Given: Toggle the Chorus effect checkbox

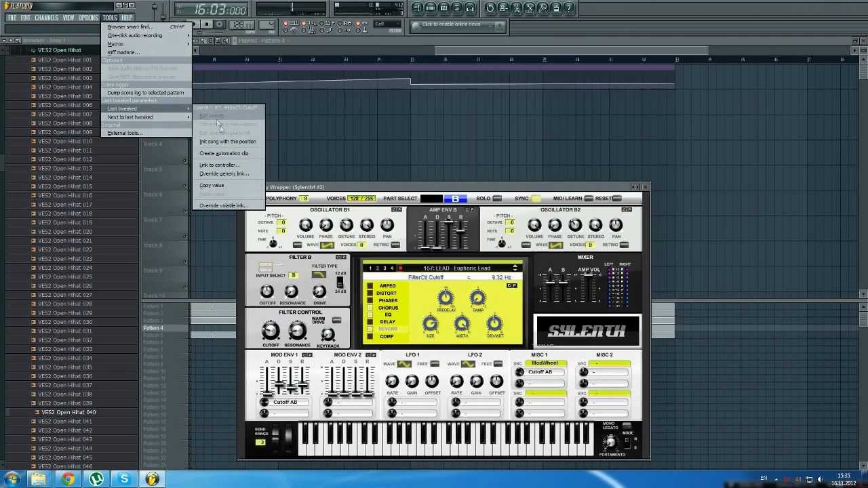Looking at the screenshot, I should click(x=370, y=308).
